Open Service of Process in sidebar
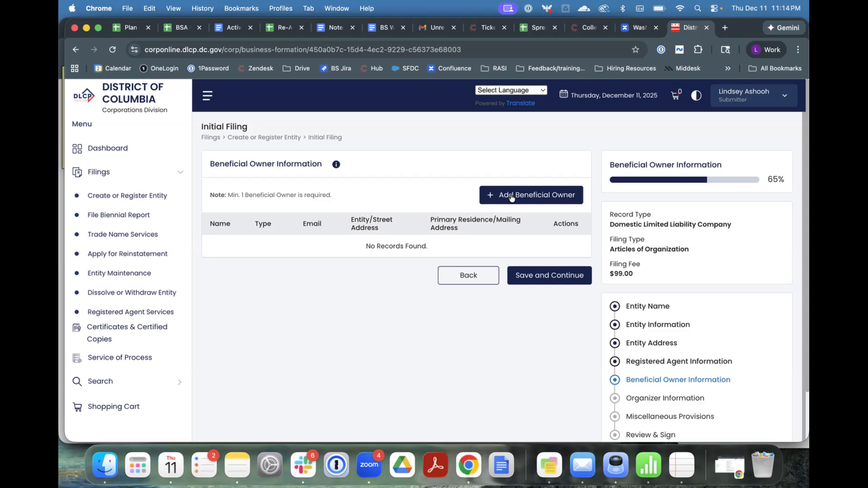The image size is (868, 488). pyautogui.click(x=120, y=357)
